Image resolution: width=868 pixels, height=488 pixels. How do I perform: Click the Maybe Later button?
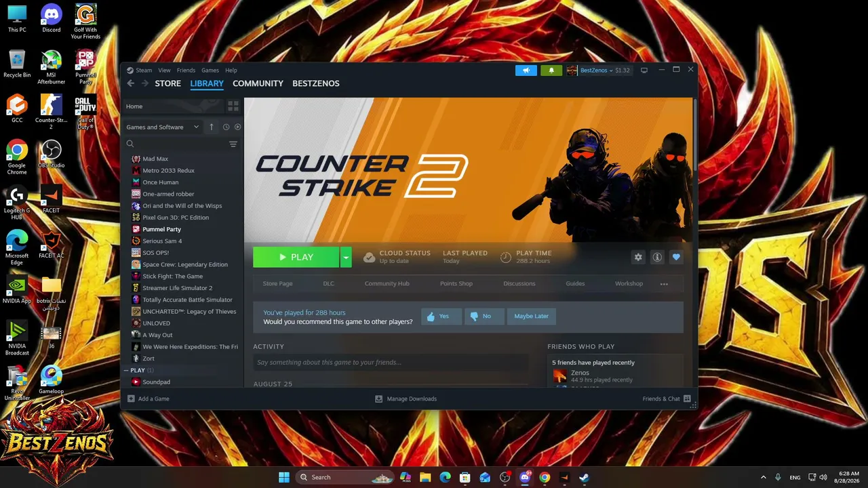[531, 317]
